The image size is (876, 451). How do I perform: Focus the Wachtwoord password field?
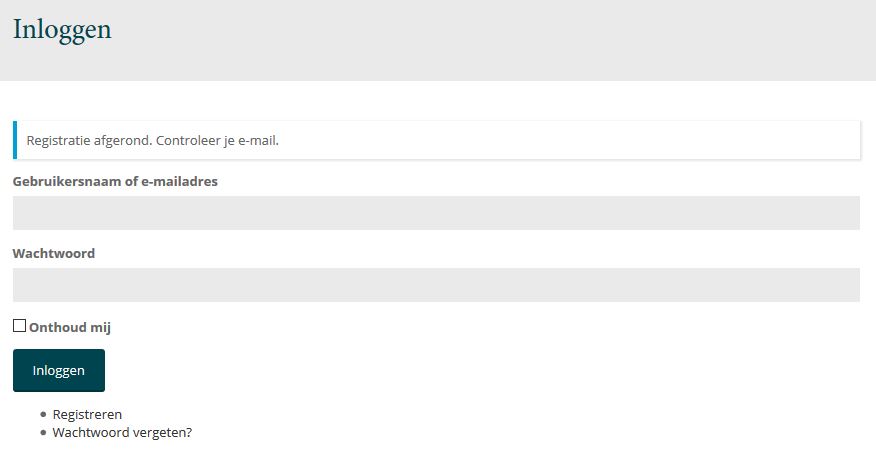436,285
